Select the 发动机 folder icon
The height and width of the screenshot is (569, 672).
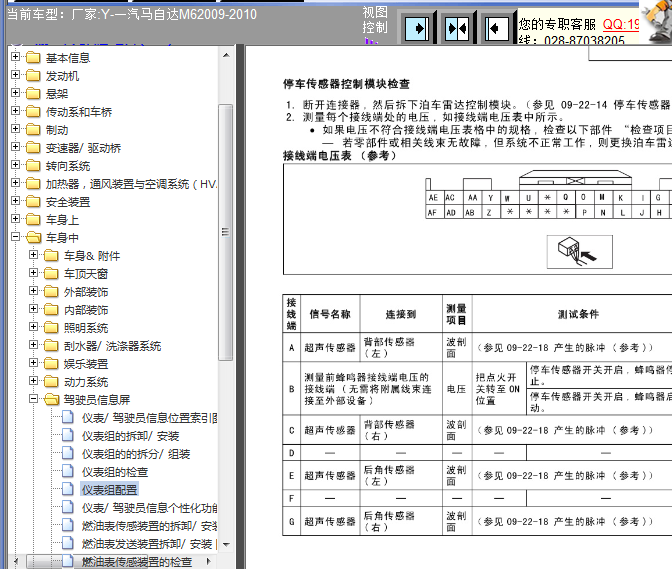click(33, 75)
